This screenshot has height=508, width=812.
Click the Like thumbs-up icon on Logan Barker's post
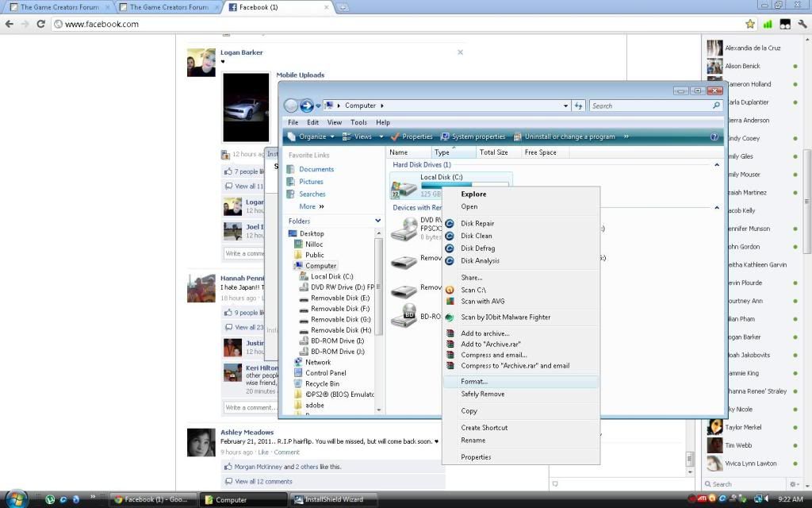pos(228,171)
